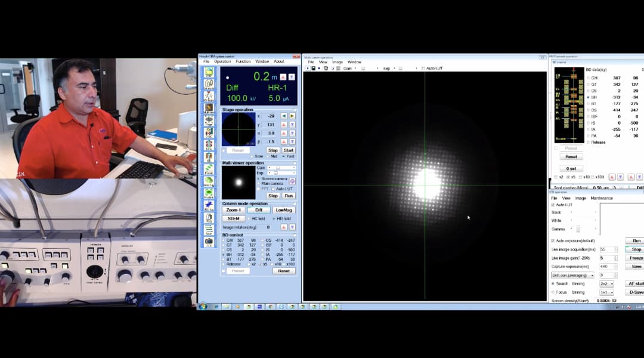Click the leftmost red up arrow under BD data
The height and width of the screenshot is (358, 644).
pos(612,177)
